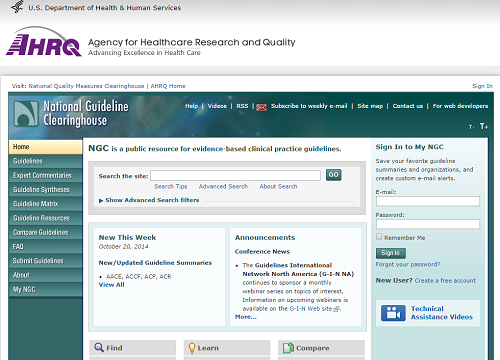The height and width of the screenshot is (360, 500).
Task: Open My NGC sidebar item
Action: point(45,289)
